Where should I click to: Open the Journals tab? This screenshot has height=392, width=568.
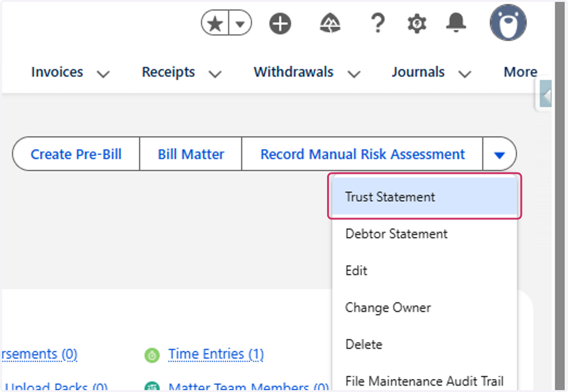pyautogui.click(x=418, y=72)
